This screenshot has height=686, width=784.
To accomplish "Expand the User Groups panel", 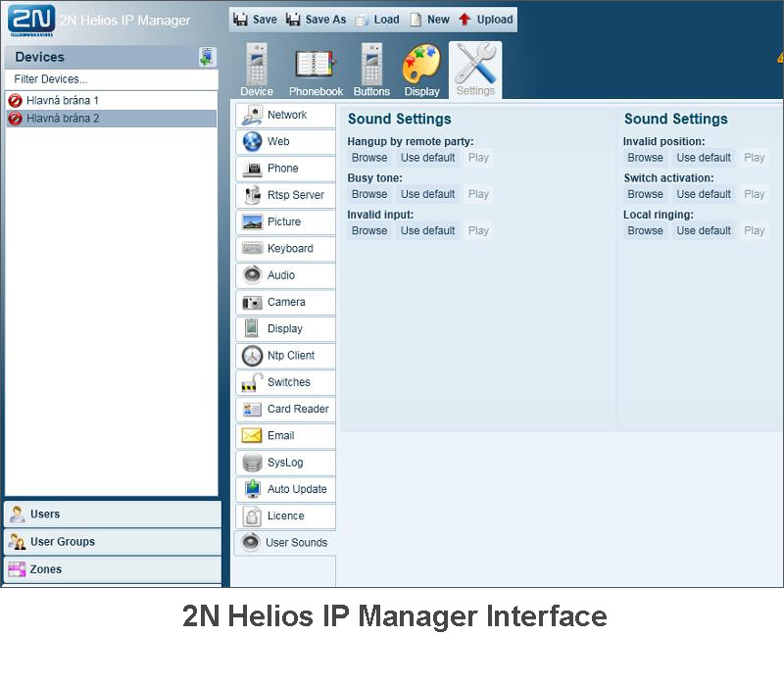I will [113, 542].
